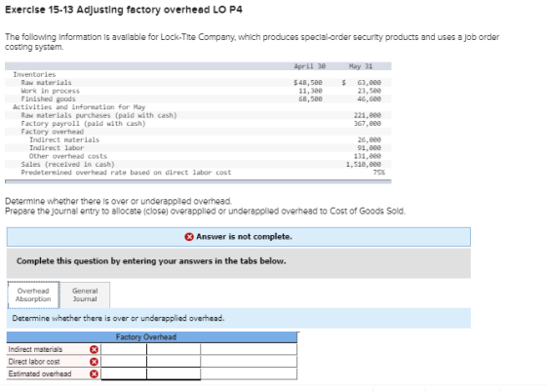
Task: Select the Direct labor cost label cell
Action: click(48, 362)
